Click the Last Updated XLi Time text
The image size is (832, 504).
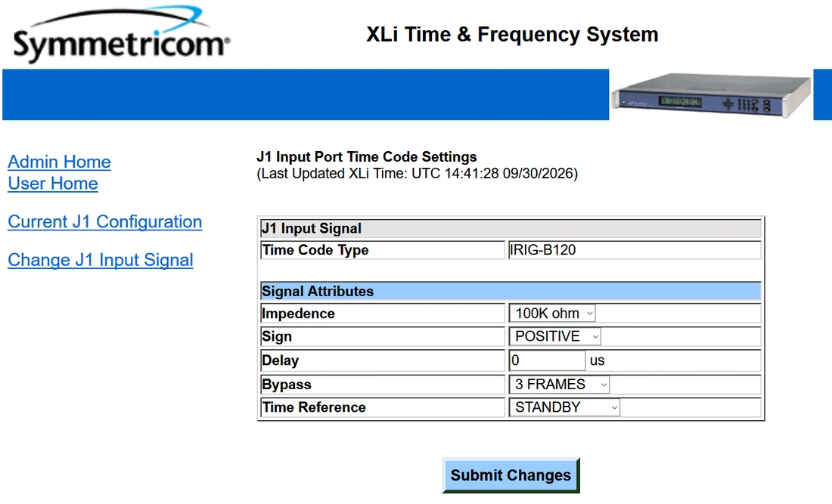(x=417, y=174)
